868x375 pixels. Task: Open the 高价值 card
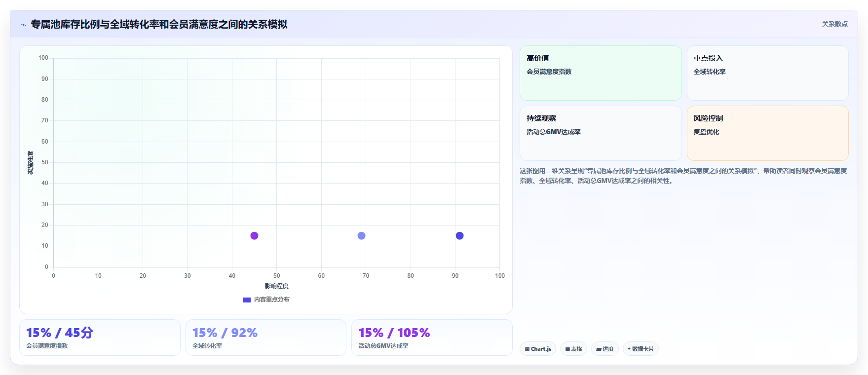[x=601, y=73]
